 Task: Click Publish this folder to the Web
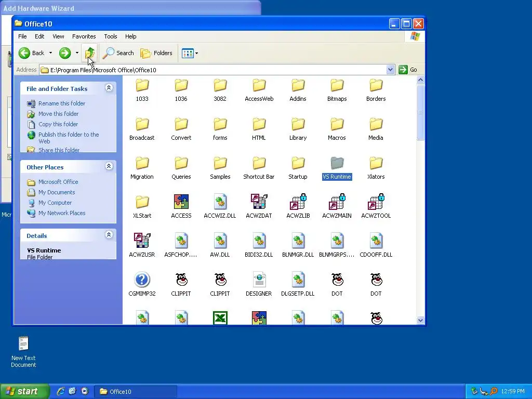pyautogui.click(x=68, y=138)
